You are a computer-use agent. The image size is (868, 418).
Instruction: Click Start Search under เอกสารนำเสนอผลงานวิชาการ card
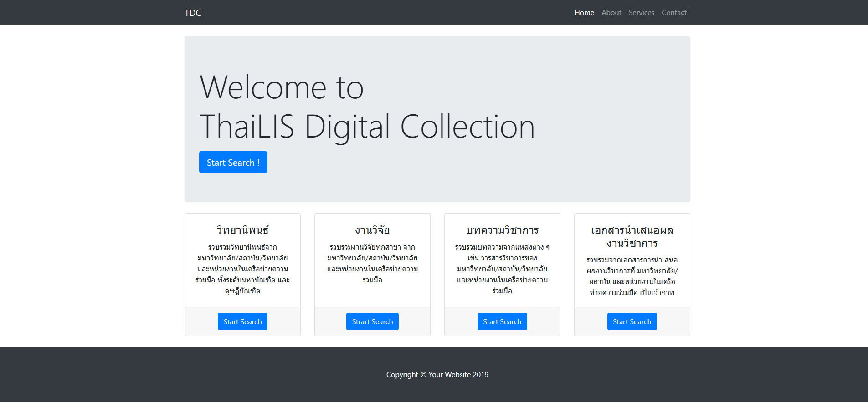coord(632,321)
